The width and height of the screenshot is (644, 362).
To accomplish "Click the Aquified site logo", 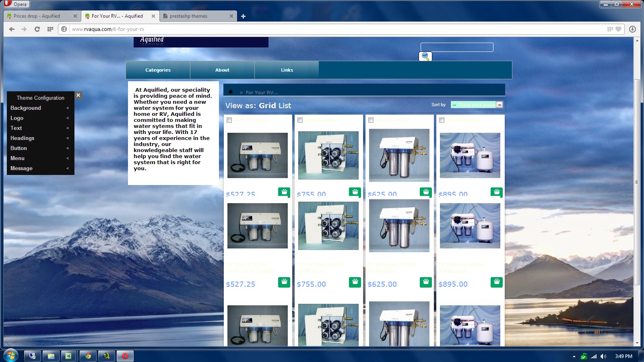I will coord(201,42).
